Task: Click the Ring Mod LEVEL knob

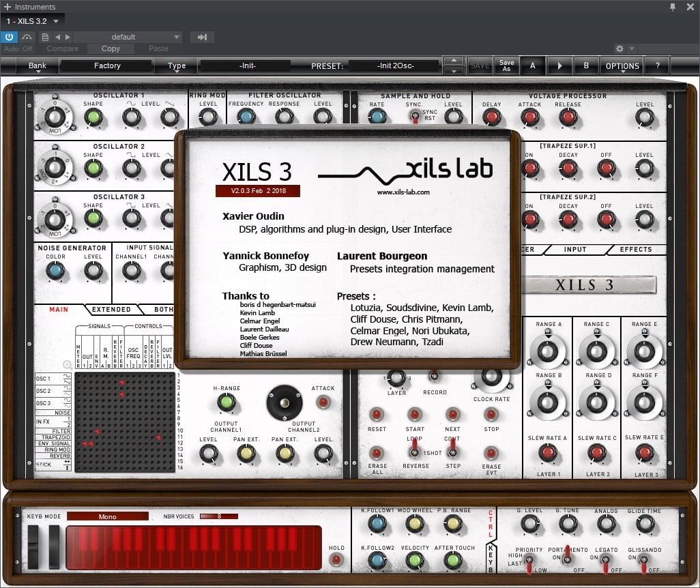Action: [208, 118]
